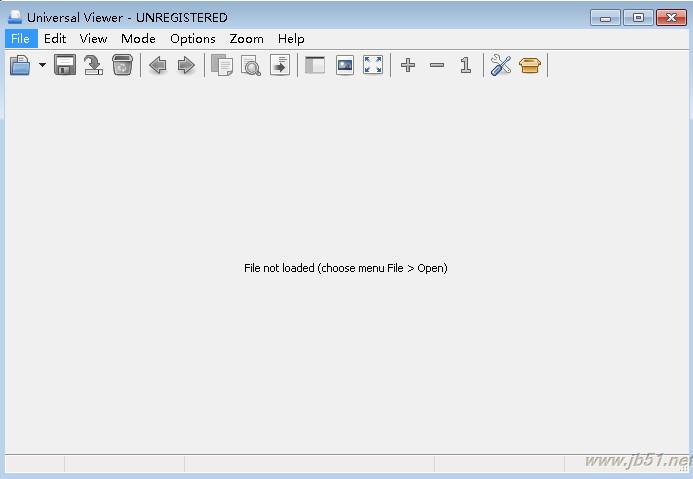Go to previous file with left arrow

[x=158, y=65]
